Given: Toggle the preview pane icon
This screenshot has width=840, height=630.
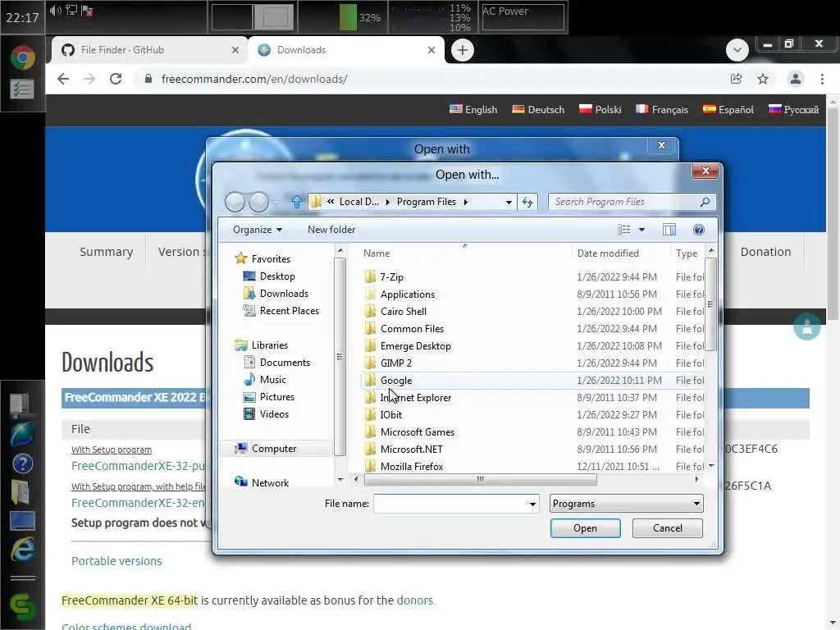Looking at the screenshot, I should [669, 230].
